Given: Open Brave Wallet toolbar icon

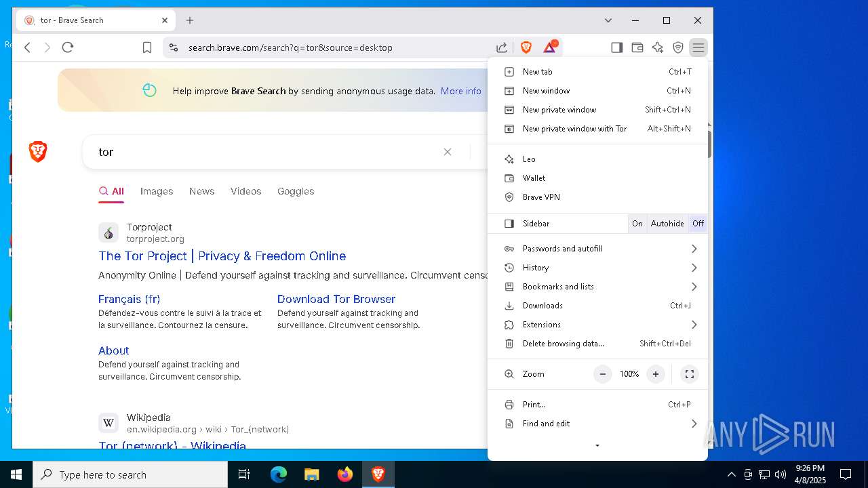Looking at the screenshot, I should tap(637, 47).
